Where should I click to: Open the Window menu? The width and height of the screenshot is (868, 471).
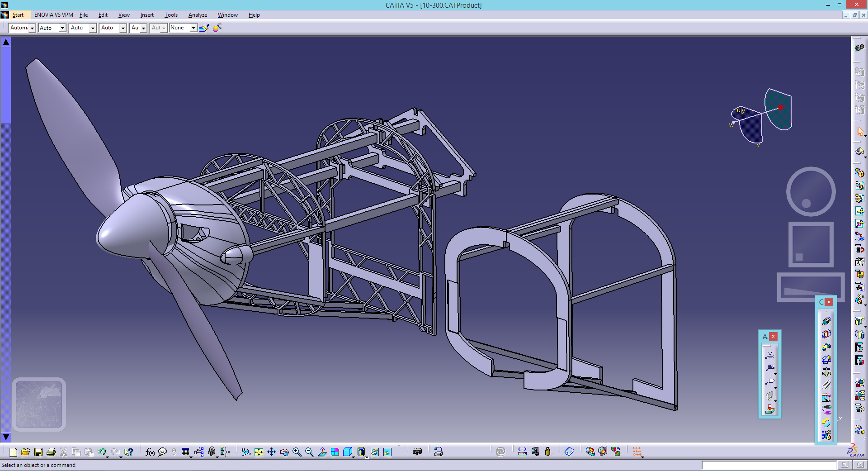coord(227,15)
